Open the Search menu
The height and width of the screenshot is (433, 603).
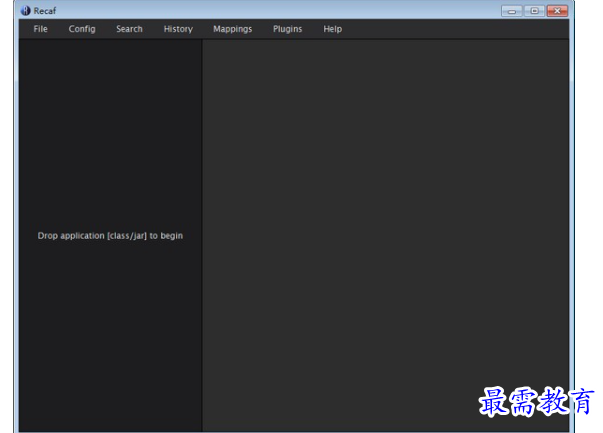pyautogui.click(x=129, y=29)
